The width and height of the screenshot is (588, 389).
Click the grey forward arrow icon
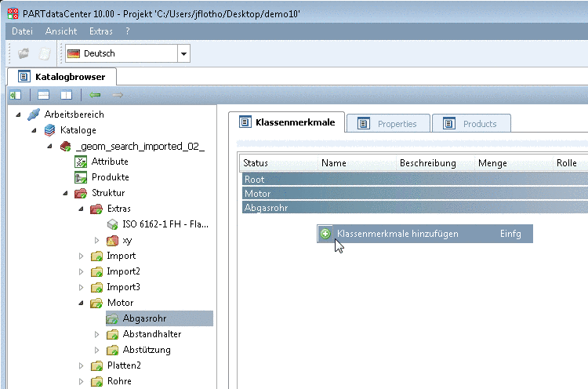point(118,95)
